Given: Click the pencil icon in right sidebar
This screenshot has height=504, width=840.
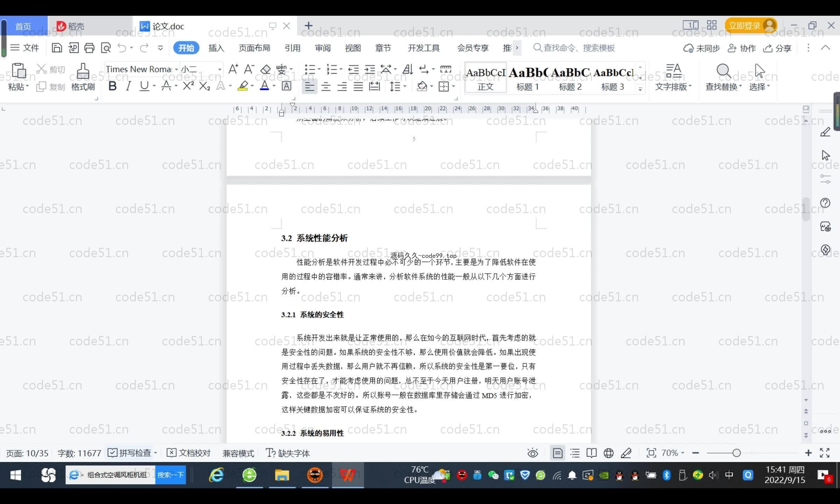Looking at the screenshot, I should click(825, 132).
